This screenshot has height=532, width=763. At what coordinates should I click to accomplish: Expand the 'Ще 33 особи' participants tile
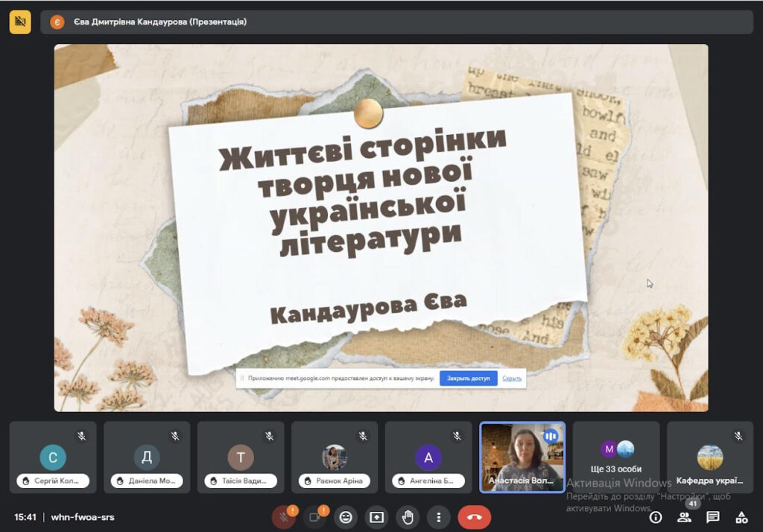click(x=615, y=457)
